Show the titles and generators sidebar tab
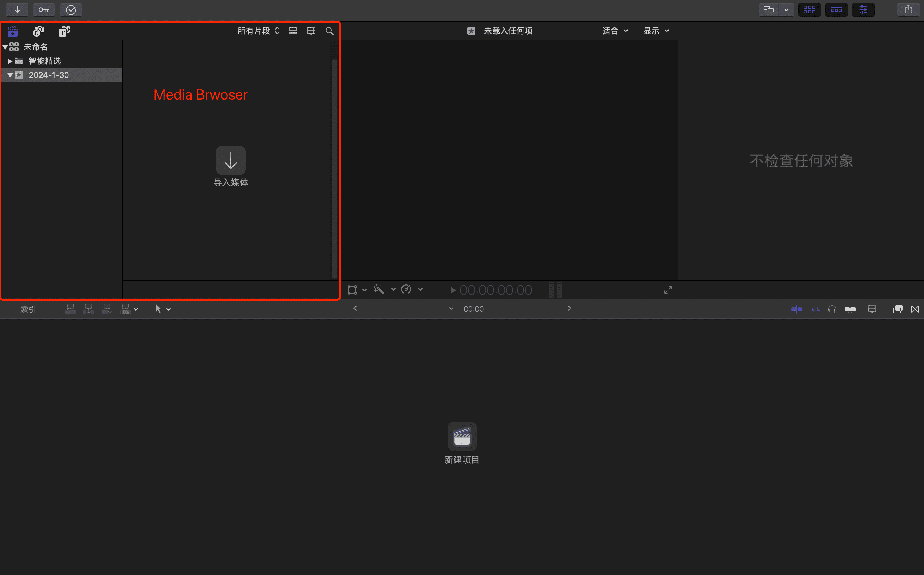Image resolution: width=924 pixels, height=575 pixels. coord(64,31)
